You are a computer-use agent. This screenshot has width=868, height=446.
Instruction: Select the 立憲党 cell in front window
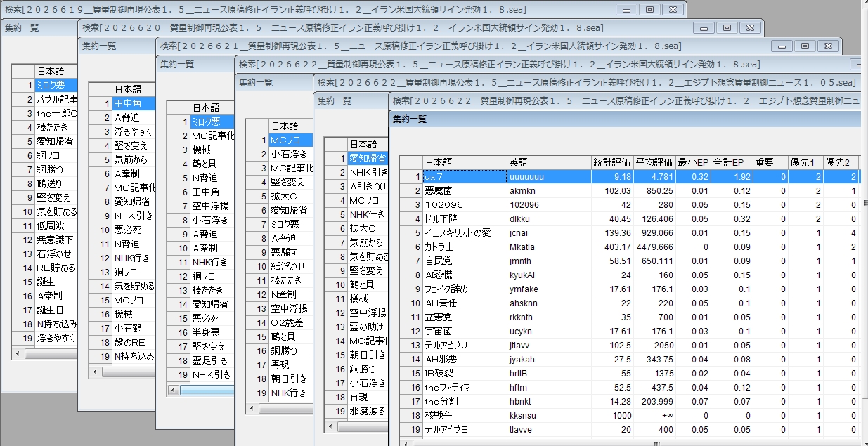tap(465, 316)
